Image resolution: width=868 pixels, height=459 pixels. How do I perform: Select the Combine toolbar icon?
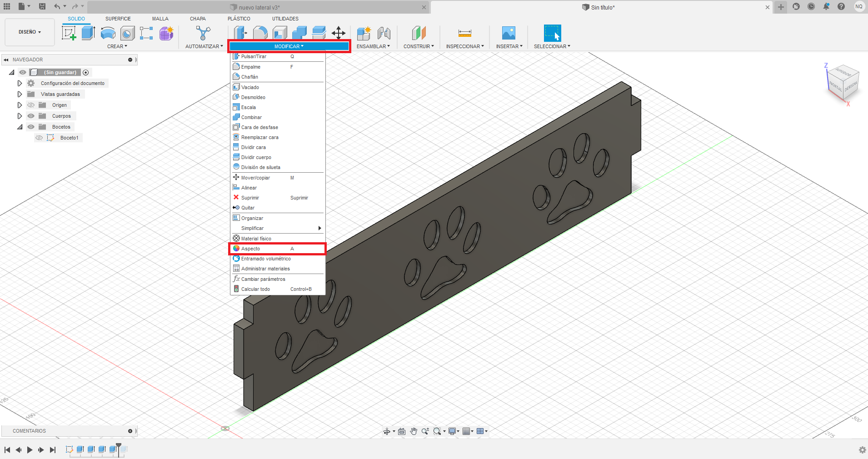299,33
